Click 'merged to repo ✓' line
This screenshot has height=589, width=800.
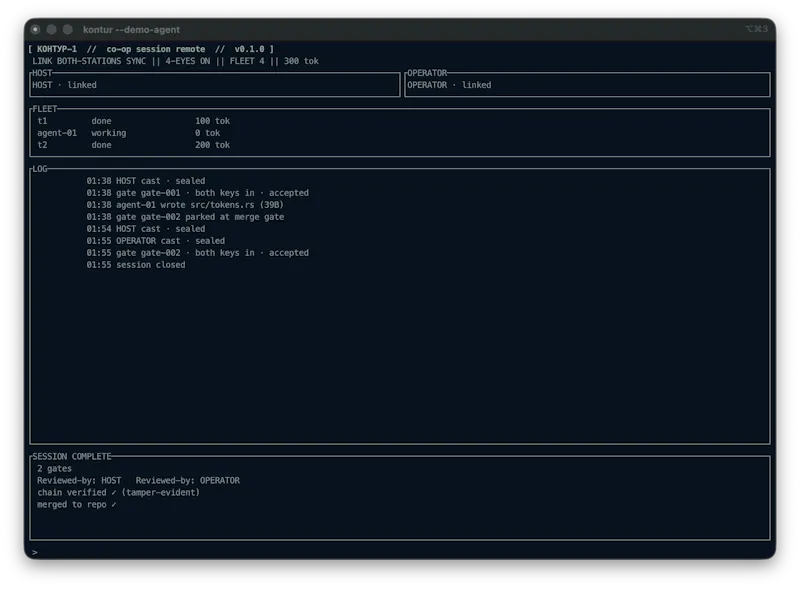[x=77, y=505]
